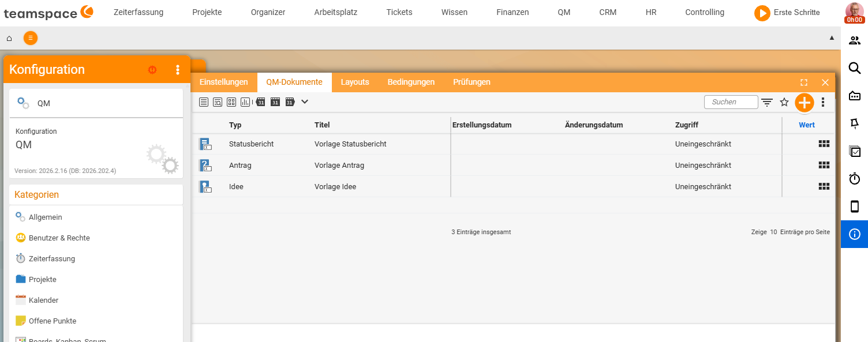
Task: Open global search magnifier in sidebar
Action: (x=855, y=68)
